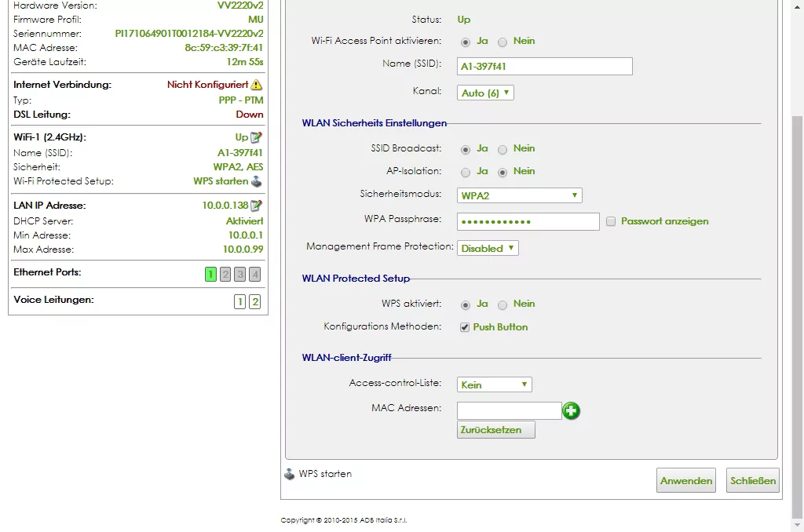The width and height of the screenshot is (804, 532).
Task: Click Voice Leitungen line 2 indicator
Action: (254, 301)
